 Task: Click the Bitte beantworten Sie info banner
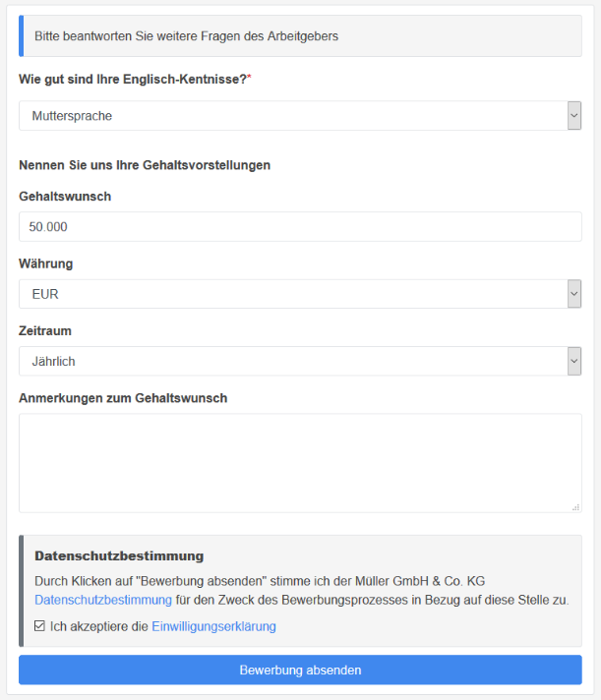click(x=300, y=35)
